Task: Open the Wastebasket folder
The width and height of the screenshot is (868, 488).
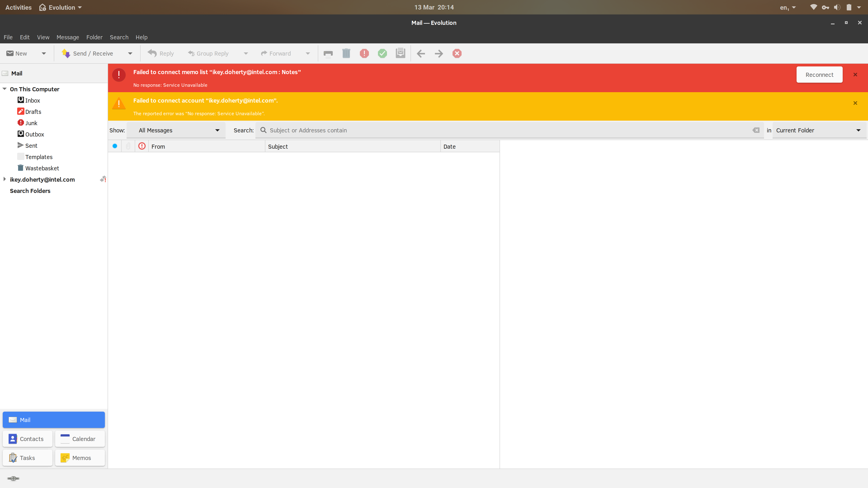Action: click(x=42, y=168)
